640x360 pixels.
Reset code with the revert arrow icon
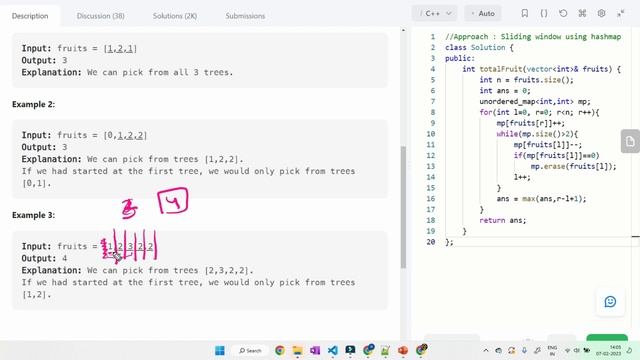click(563, 13)
